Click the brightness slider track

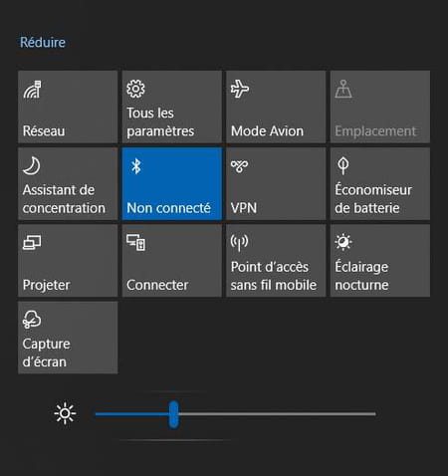(x=235, y=414)
